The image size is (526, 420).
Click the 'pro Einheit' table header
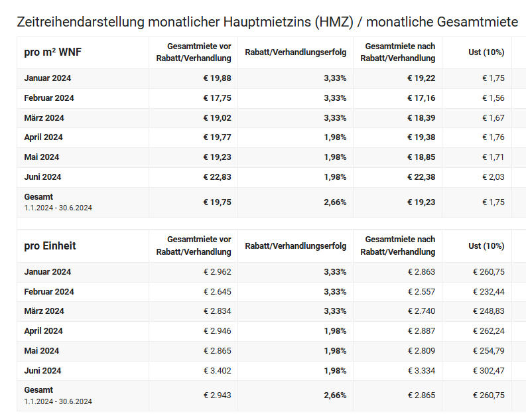(x=50, y=246)
